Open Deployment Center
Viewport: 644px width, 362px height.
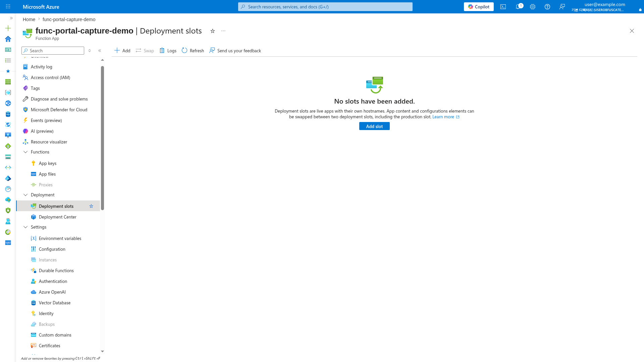(x=58, y=217)
